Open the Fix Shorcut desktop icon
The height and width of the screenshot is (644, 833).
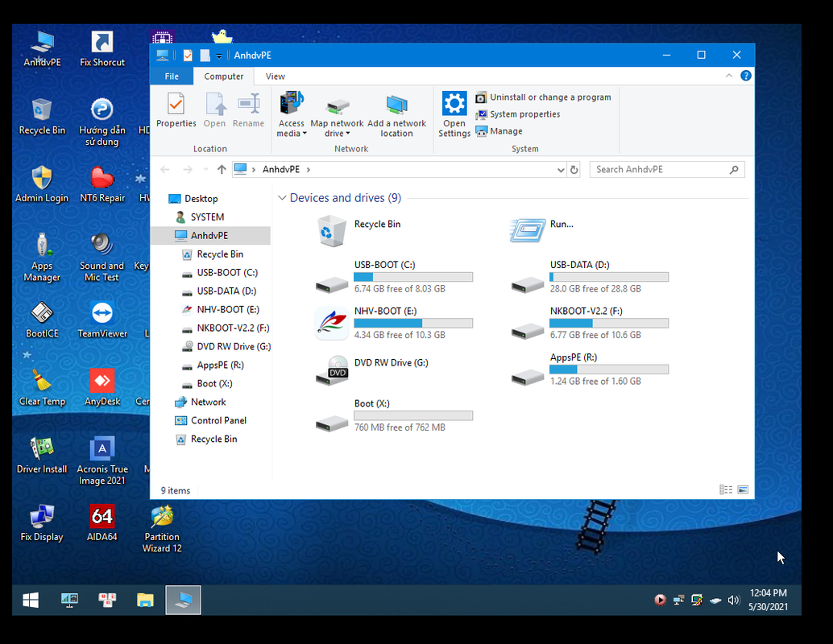102,49
